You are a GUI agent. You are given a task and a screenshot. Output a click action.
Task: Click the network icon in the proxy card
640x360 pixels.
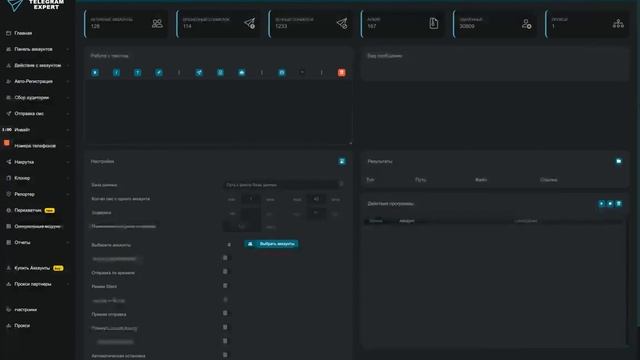[618, 24]
